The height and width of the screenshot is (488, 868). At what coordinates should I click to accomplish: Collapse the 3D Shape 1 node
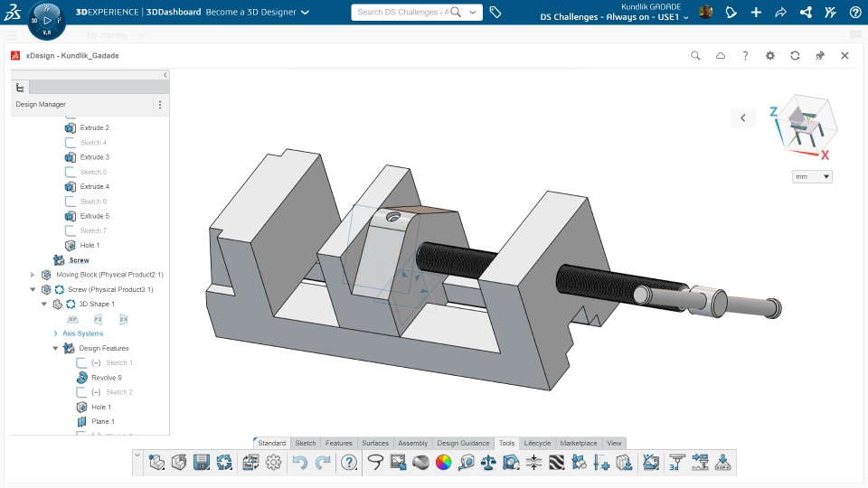coord(44,304)
